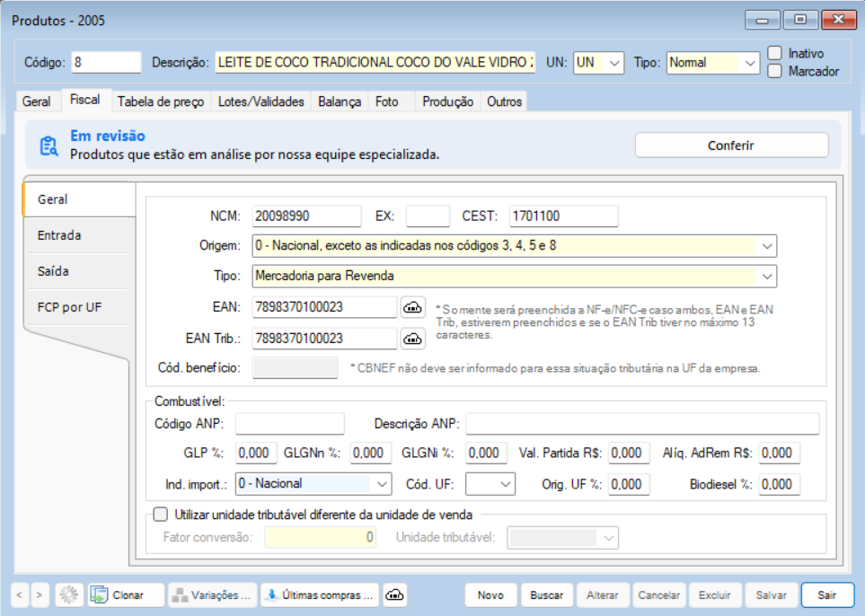Click the Salvar button
Image resolution: width=865 pixels, height=616 pixels.
(x=772, y=595)
